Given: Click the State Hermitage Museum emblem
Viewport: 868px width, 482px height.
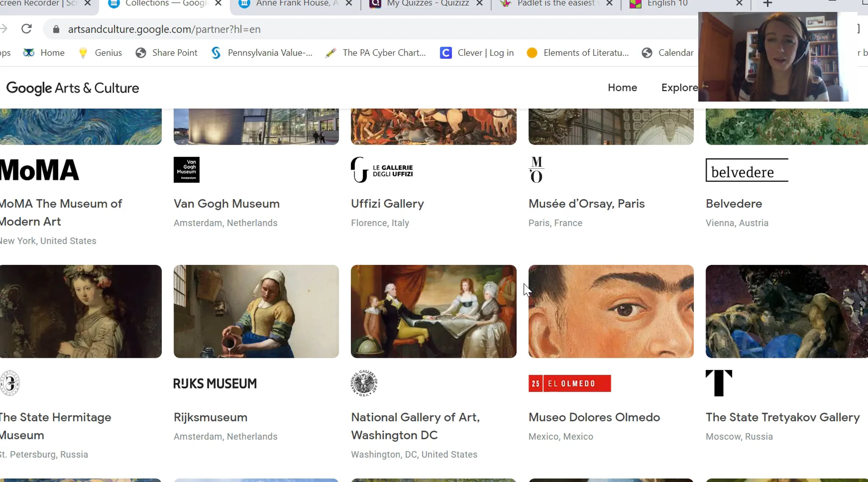Looking at the screenshot, I should click(x=10, y=383).
